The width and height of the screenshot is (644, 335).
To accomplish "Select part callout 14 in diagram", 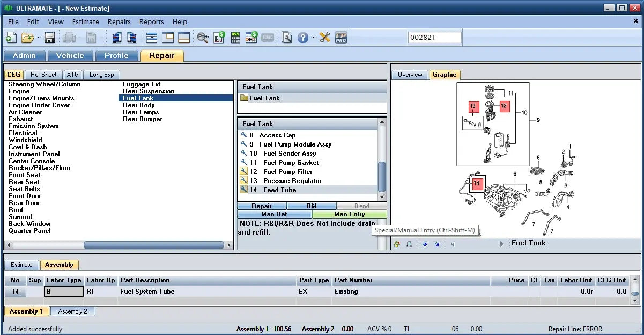I will [x=477, y=184].
